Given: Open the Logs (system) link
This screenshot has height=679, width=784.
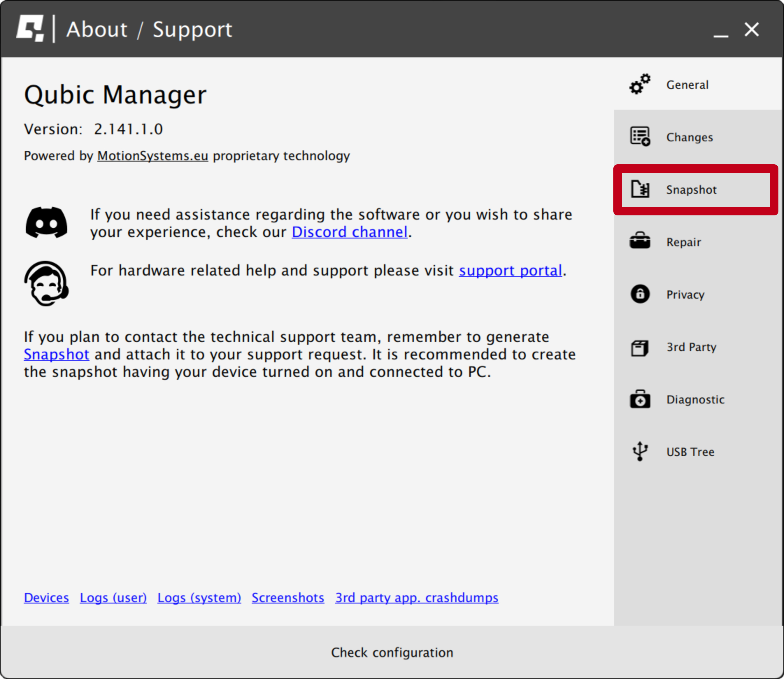Looking at the screenshot, I should 199,598.
